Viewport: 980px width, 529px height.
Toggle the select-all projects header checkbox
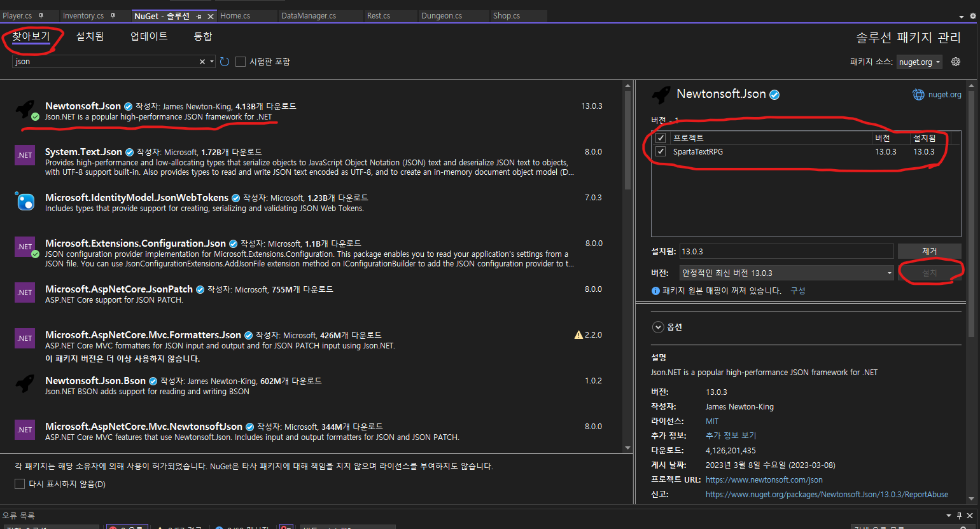click(x=661, y=138)
